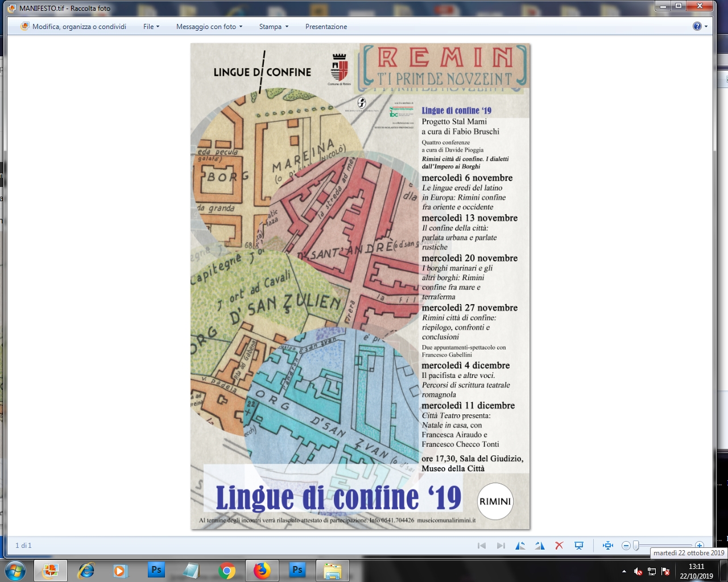Open Google Chrome from taskbar
The height and width of the screenshot is (582, 728).
tap(226, 571)
